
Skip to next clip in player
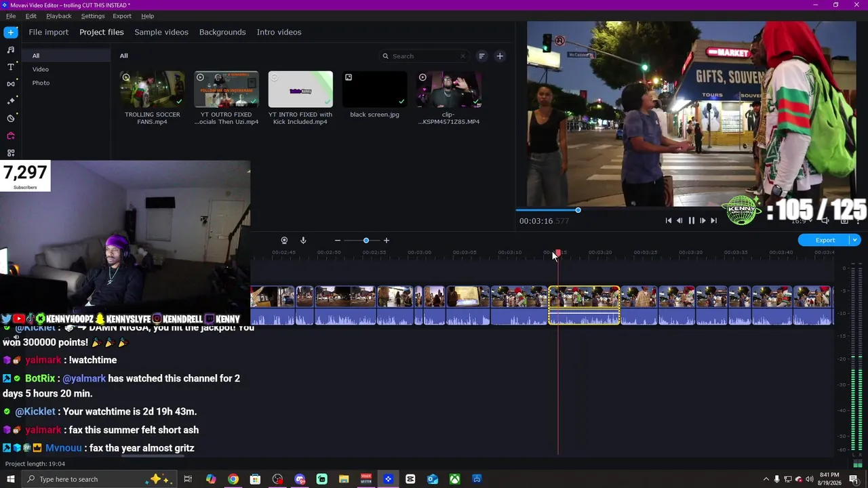[713, 220]
